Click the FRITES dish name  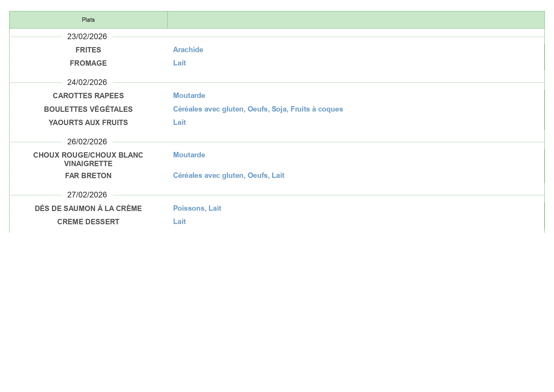tap(88, 50)
